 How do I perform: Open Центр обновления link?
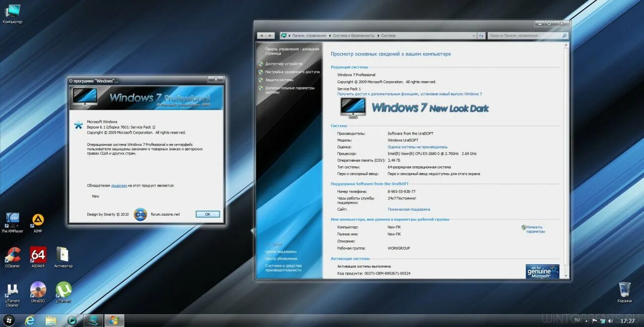point(281,259)
